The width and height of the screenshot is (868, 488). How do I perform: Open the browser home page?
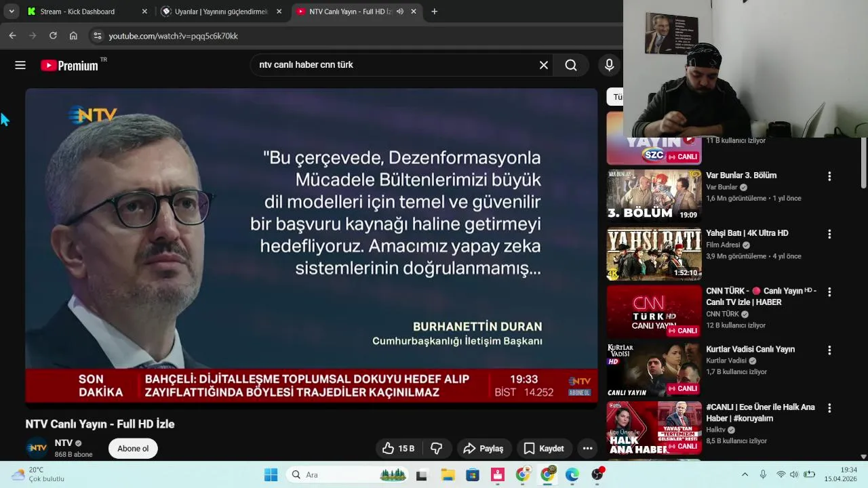tap(73, 36)
